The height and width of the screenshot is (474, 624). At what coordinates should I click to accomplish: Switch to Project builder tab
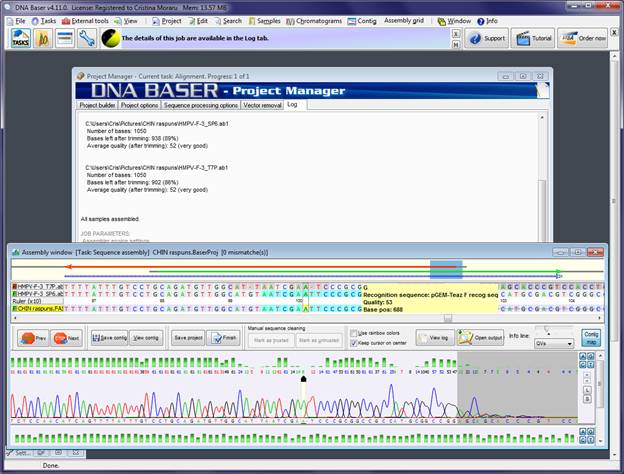point(97,105)
